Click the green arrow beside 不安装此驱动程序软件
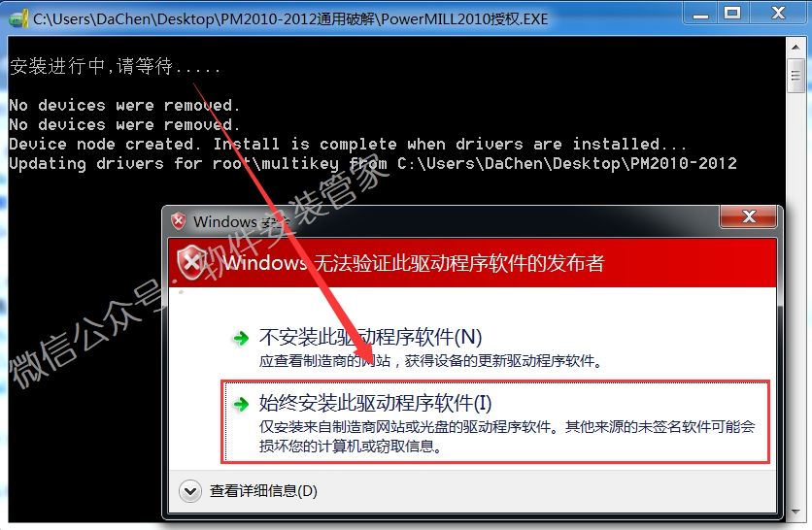This screenshot has height=530, width=812. click(x=241, y=339)
